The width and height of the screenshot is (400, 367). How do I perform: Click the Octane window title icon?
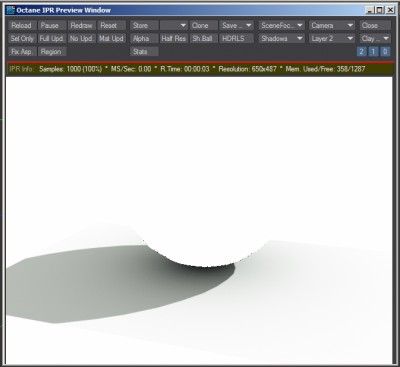tap(11, 10)
